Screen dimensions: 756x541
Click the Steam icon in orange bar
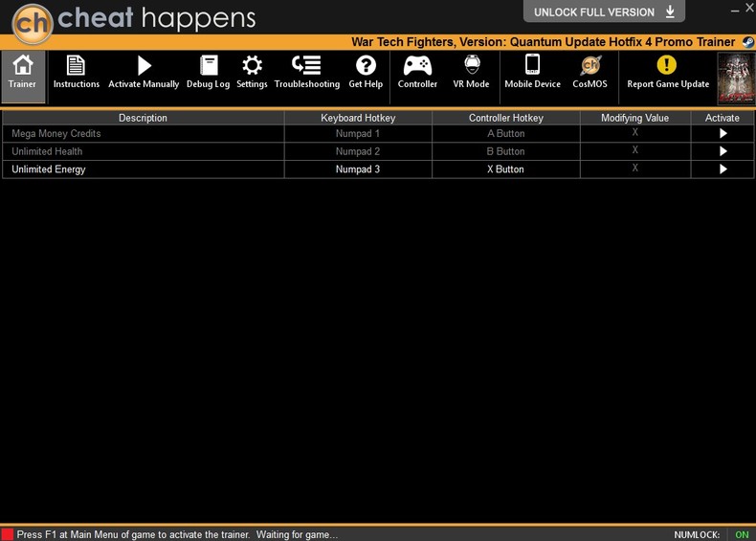point(748,42)
